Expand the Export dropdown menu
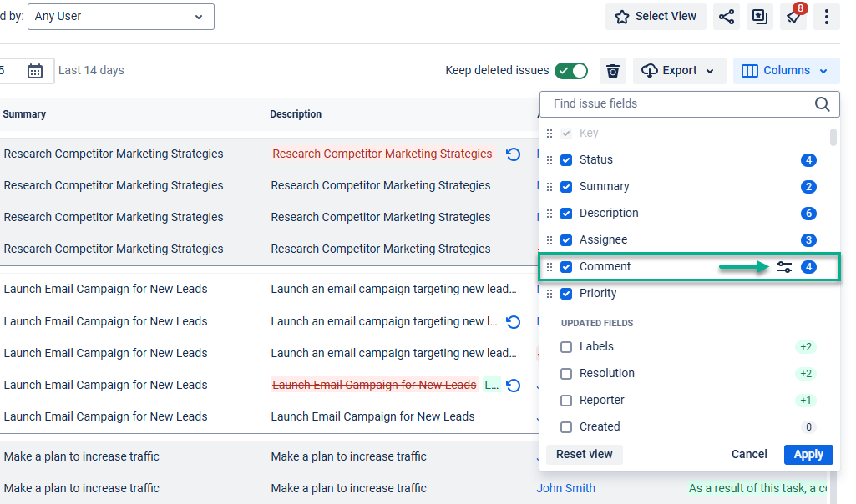This screenshot has width=856, height=504. (x=679, y=71)
